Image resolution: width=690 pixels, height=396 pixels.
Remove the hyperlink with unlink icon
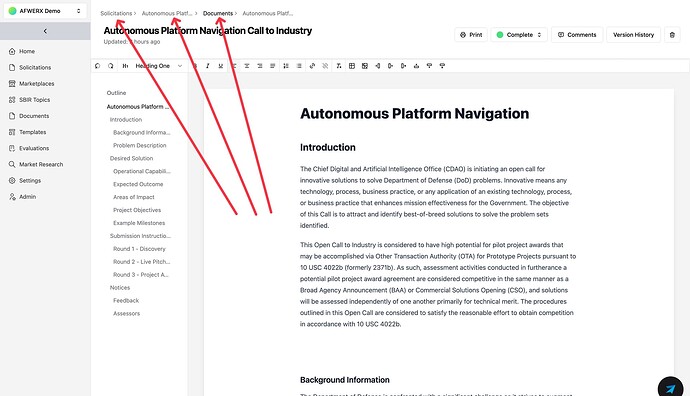coord(325,66)
